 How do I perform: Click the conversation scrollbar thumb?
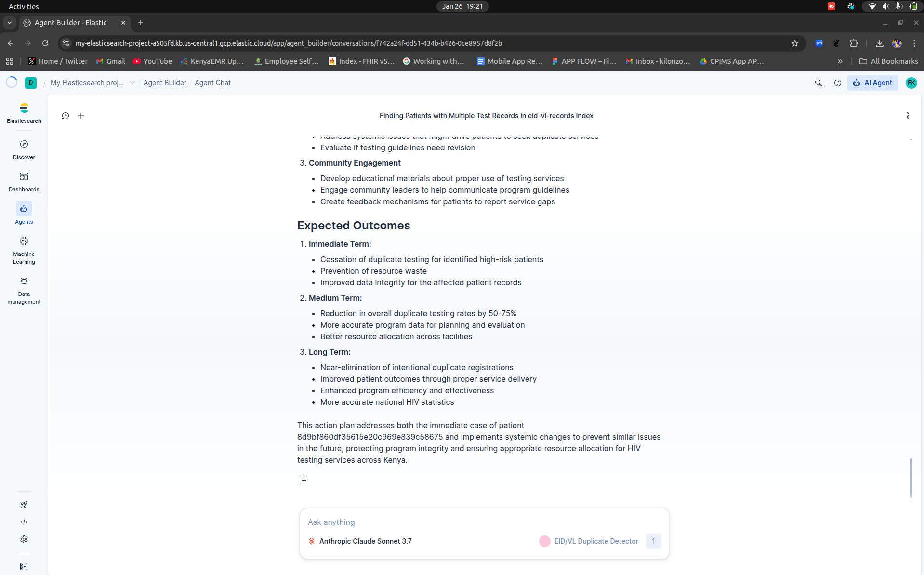911,478
